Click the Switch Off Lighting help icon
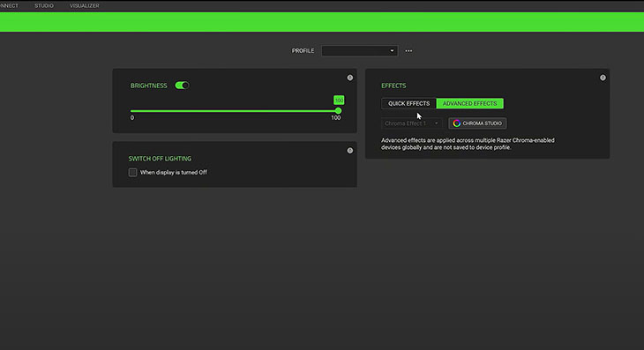The height and width of the screenshot is (350, 644). 350,151
